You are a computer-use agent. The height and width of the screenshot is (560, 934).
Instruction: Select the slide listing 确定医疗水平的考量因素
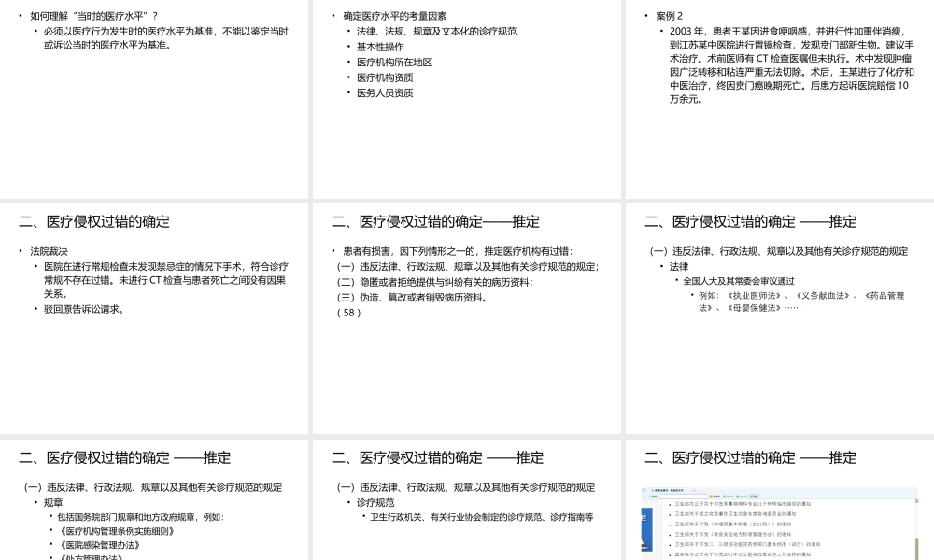click(x=466, y=99)
